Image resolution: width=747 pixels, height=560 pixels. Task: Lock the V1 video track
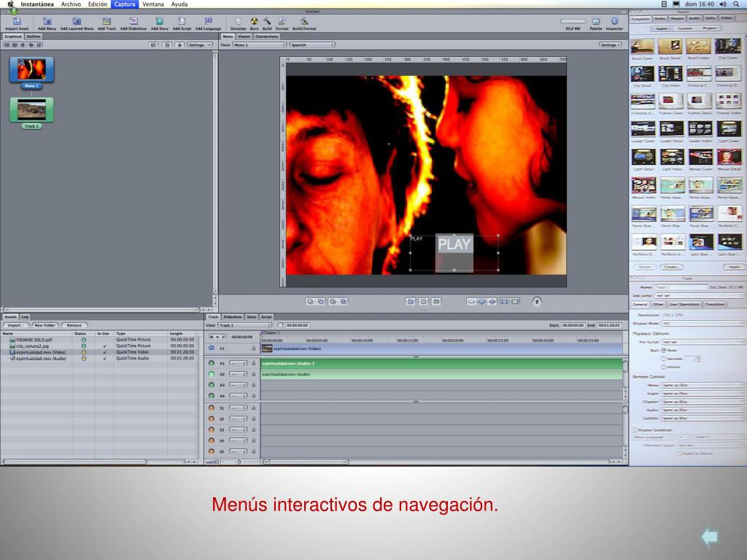pyautogui.click(x=253, y=349)
